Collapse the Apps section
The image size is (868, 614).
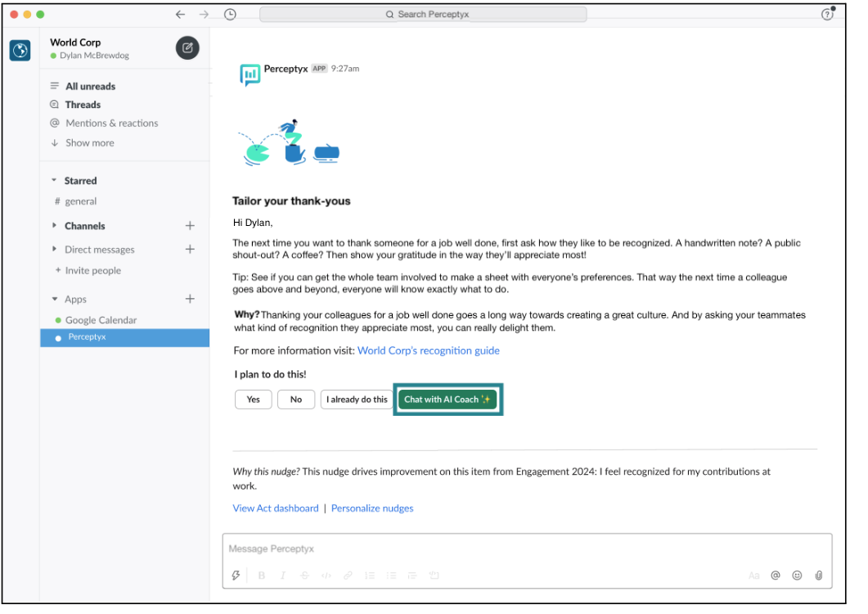pyautogui.click(x=54, y=300)
